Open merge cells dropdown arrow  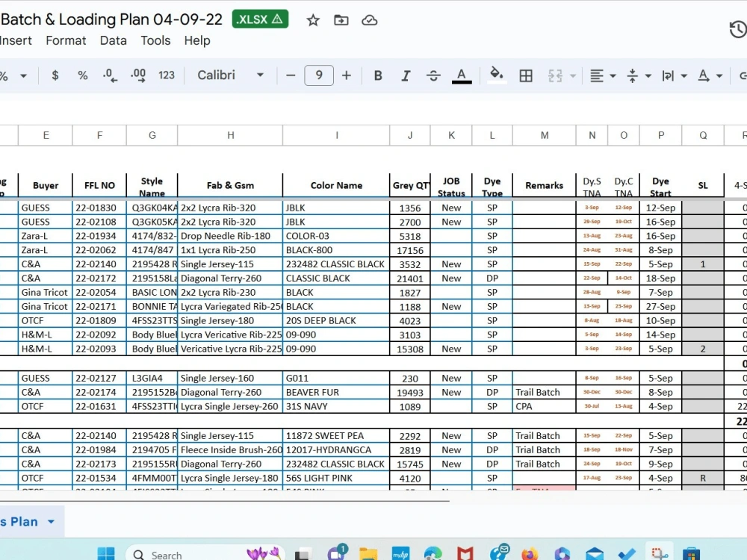[x=573, y=75]
